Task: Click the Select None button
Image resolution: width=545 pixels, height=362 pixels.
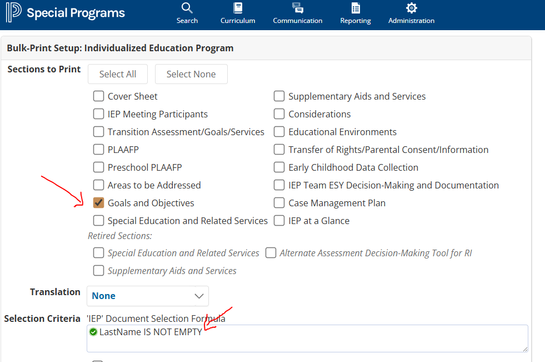Action: click(191, 74)
